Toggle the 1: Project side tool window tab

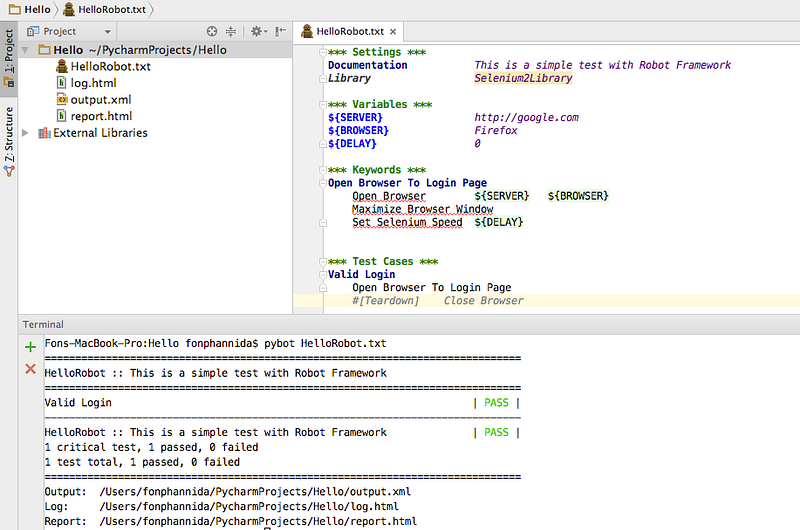click(x=9, y=59)
